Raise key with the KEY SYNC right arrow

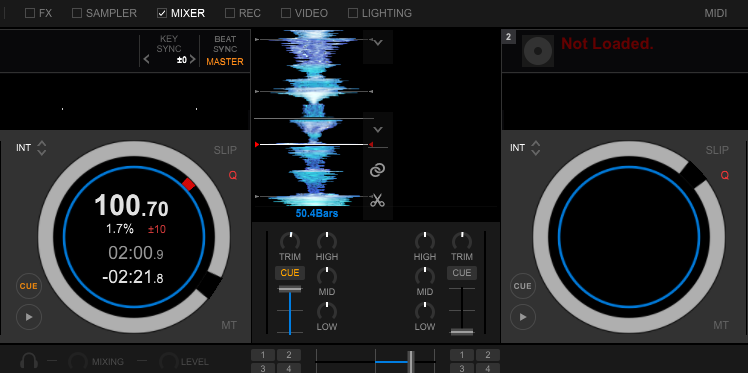tap(193, 60)
